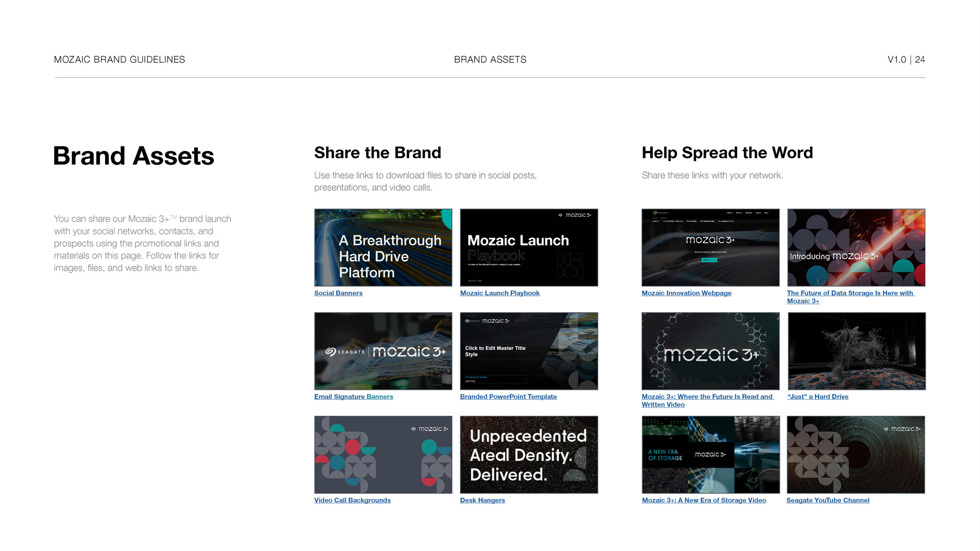Click the Mozaic webpage screenshot thumbnail
This screenshot has height=551, width=980.
click(x=710, y=247)
